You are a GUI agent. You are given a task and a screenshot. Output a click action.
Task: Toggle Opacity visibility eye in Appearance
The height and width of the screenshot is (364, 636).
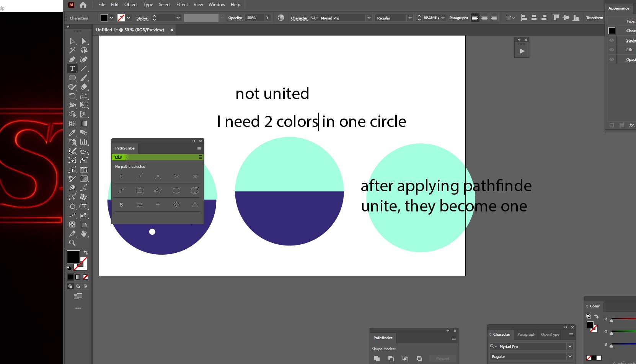click(x=612, y=59)
